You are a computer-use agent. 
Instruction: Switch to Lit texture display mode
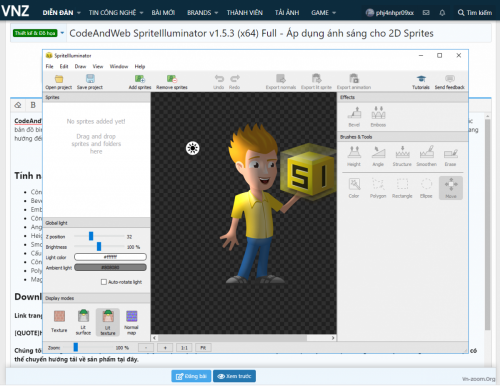click(x=108, y=322)
